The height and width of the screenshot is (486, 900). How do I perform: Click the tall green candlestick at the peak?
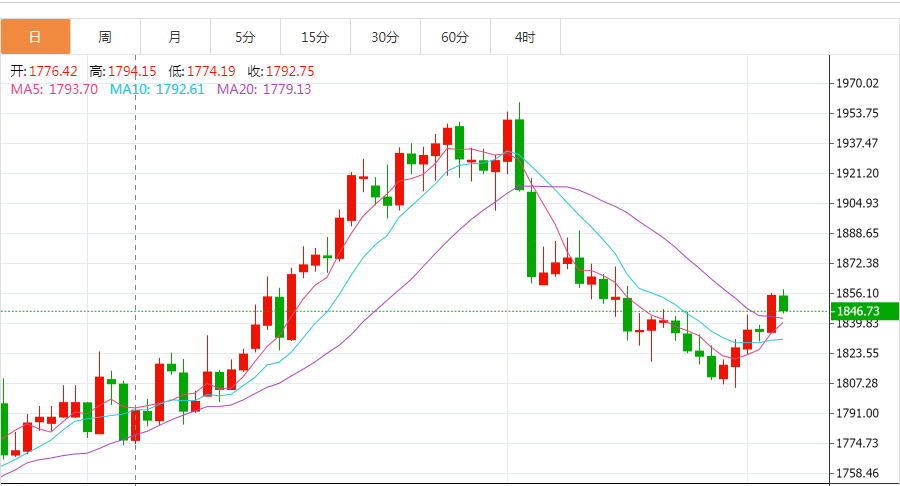[520, 154]
